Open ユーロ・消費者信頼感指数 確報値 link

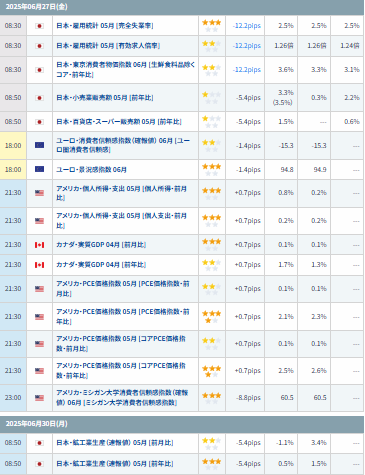tap(123, 145)
